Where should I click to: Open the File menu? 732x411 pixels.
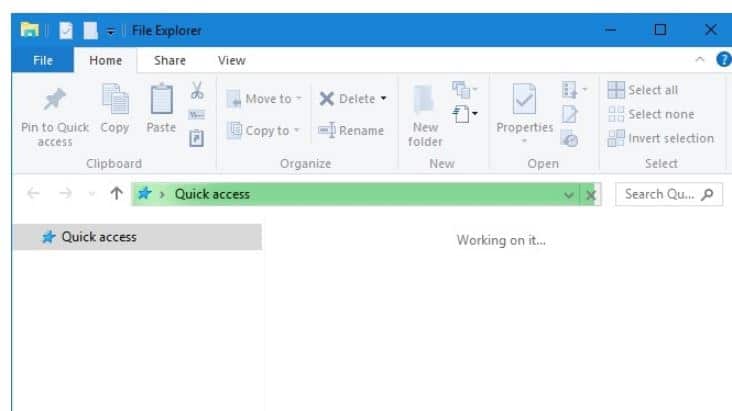pyautogui.click(x=43, y=60)
